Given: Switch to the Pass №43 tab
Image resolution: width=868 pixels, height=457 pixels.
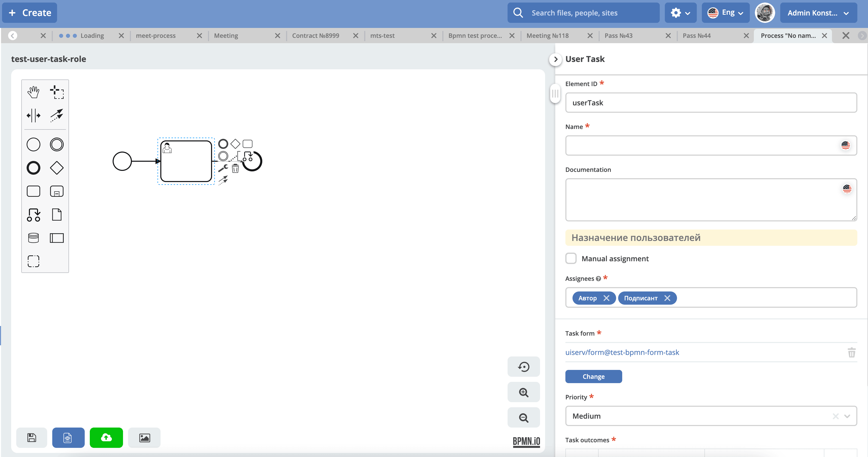Looking at the screenshot, I should pyautogui.click(x=618, y=35).
